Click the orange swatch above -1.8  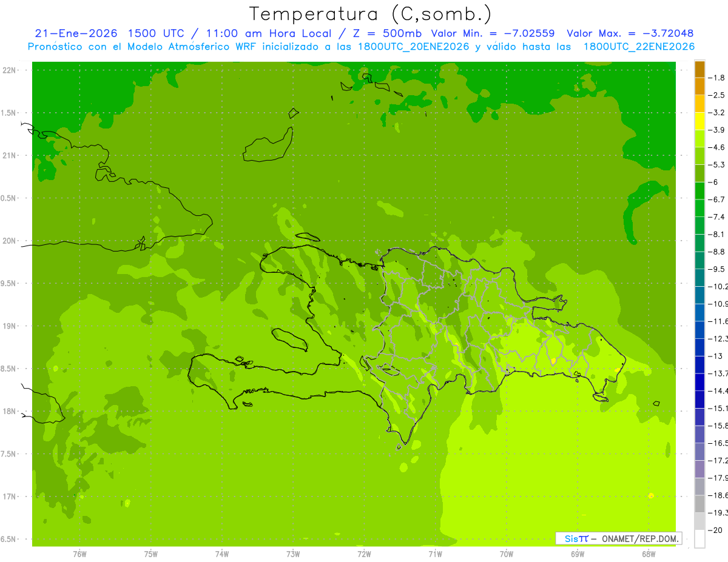pyautogui.click(x=699, y=69)
